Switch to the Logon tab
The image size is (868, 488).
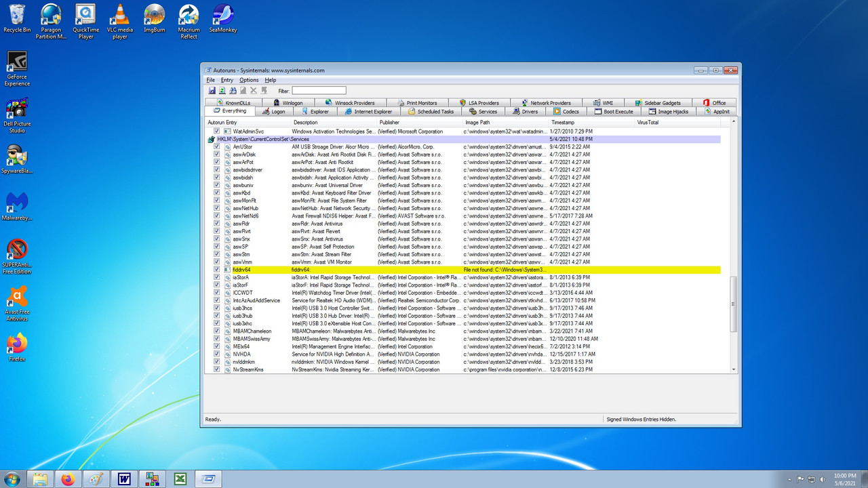tap(274, 112)
